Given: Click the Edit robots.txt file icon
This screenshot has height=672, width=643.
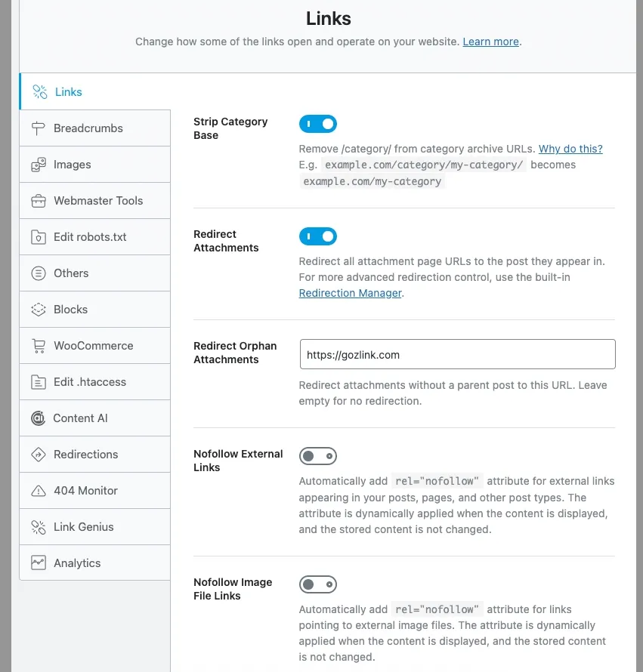Looking at the screenshot, I should pos(39,237).
